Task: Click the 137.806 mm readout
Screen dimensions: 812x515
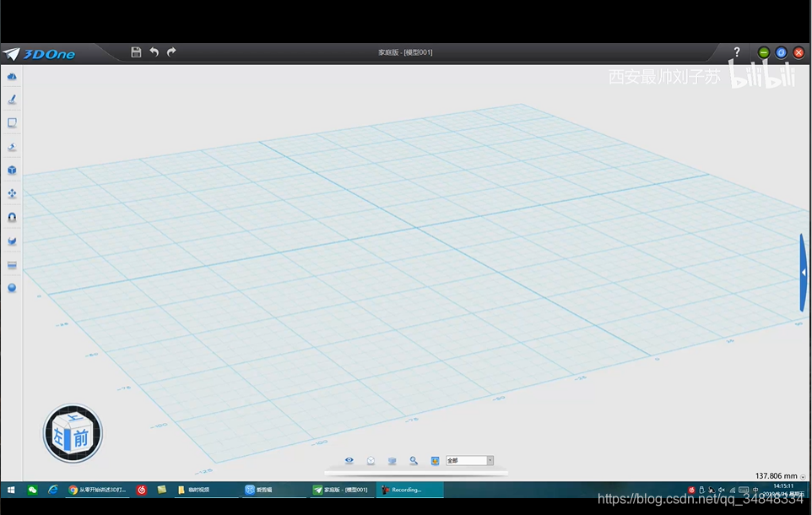Action: click(776, 475)
